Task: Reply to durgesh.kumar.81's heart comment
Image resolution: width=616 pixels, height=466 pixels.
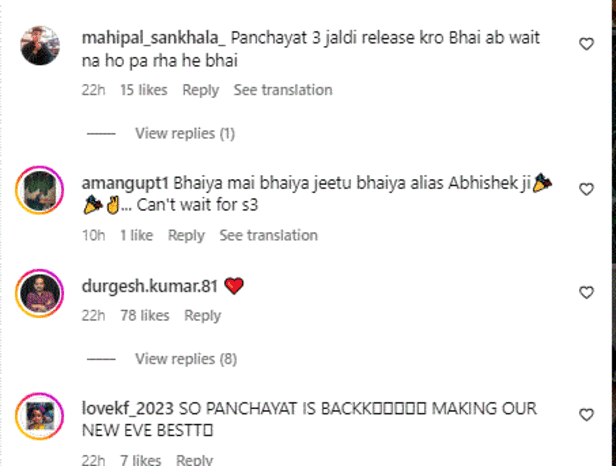Action: (203, 316)
